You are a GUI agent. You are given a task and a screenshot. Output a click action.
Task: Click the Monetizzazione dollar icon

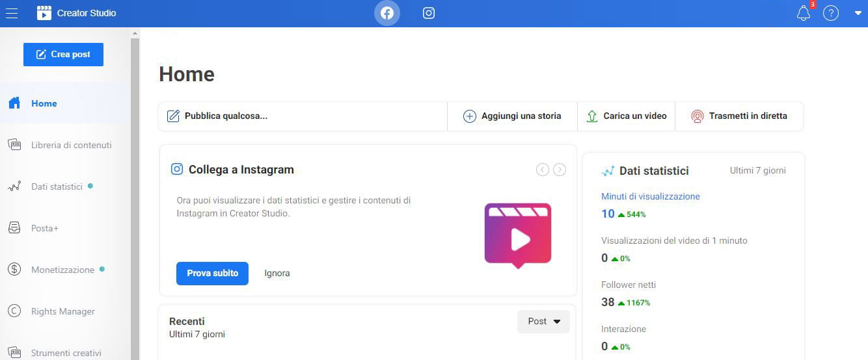14,270
